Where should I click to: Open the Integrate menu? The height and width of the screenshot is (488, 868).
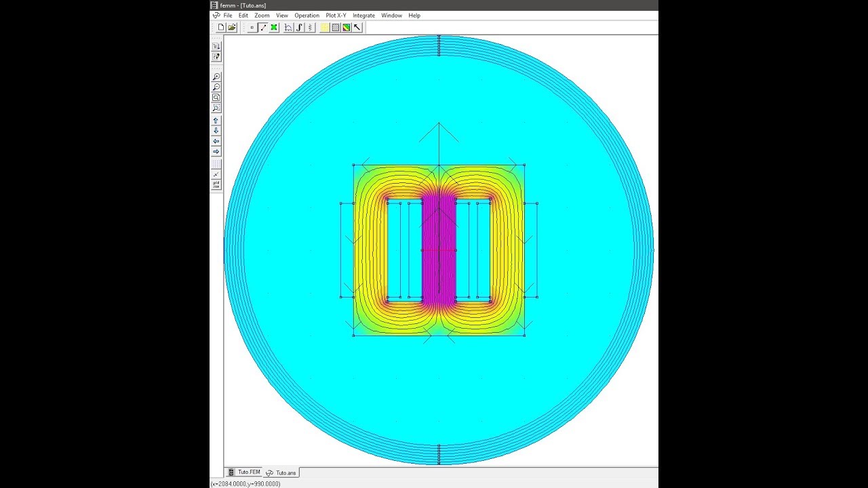(x=363, y=16)
